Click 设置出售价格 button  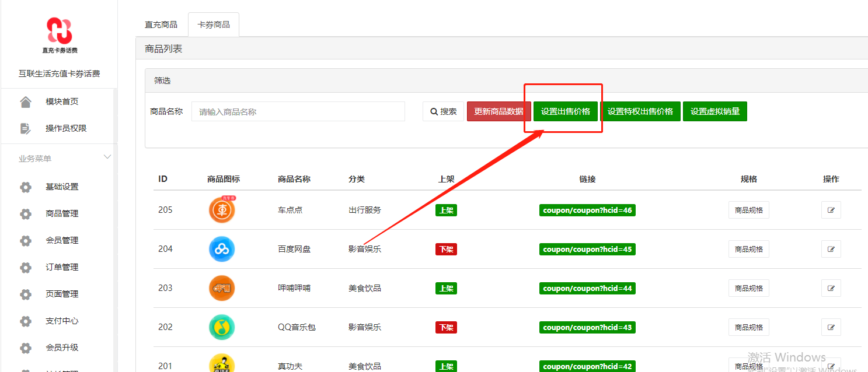click(566, 111)
